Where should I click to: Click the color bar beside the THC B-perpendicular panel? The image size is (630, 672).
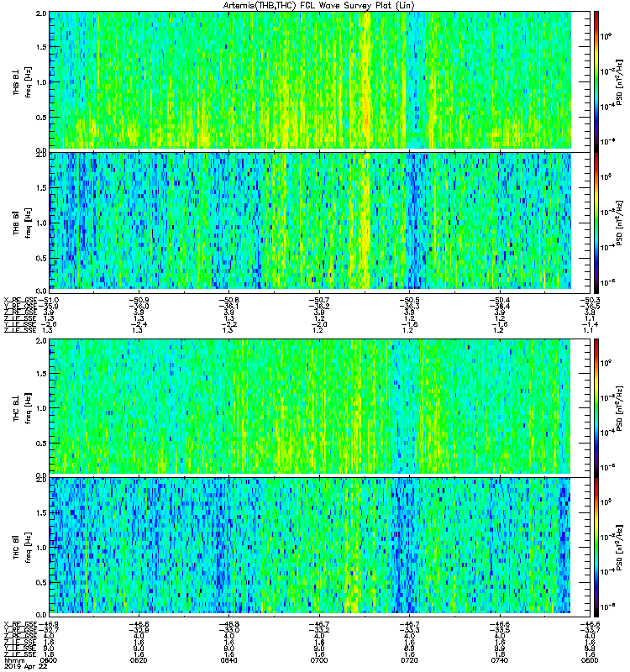click(596, 407)
